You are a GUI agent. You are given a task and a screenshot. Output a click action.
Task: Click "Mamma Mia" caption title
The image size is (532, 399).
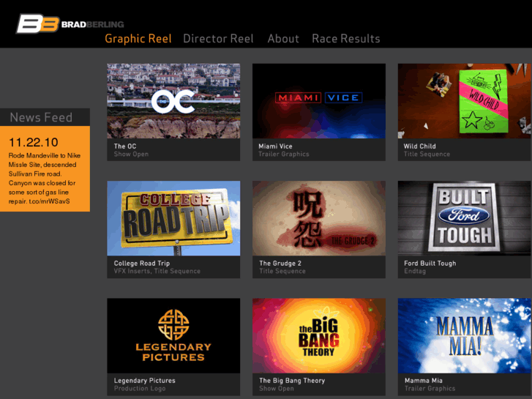424,381
